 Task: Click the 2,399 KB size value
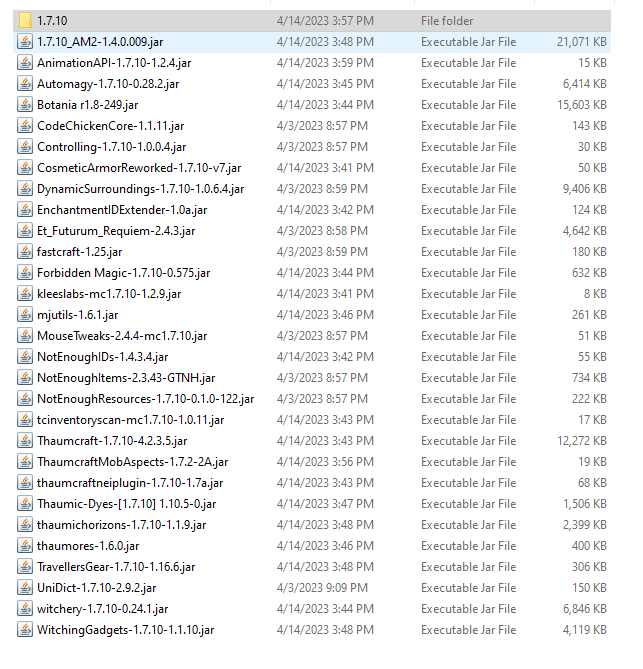click(585, 525)
